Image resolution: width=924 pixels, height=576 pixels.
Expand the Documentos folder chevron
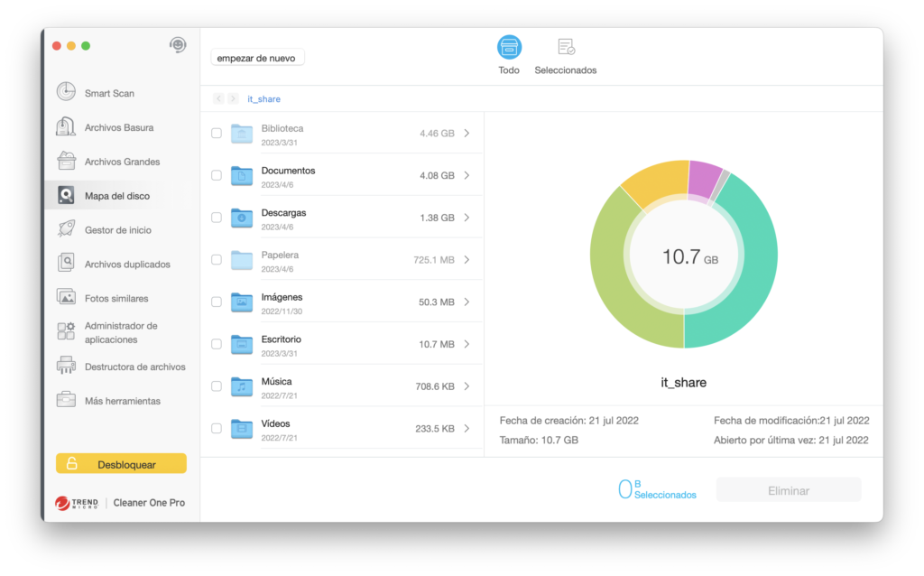(467, 175)
